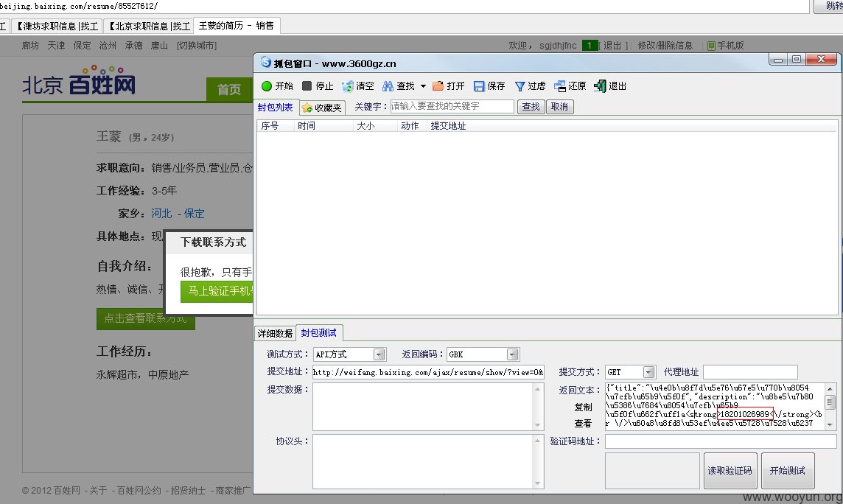The width and height of the screenshot is (843, 504).
Task: Click the 动作 column header
Action: point(410,126)
